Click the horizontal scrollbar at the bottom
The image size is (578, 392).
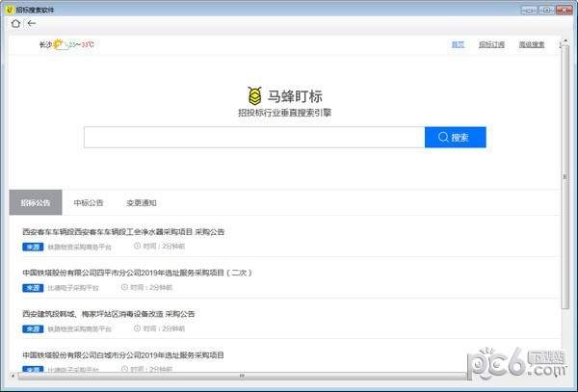click(241, 376)
